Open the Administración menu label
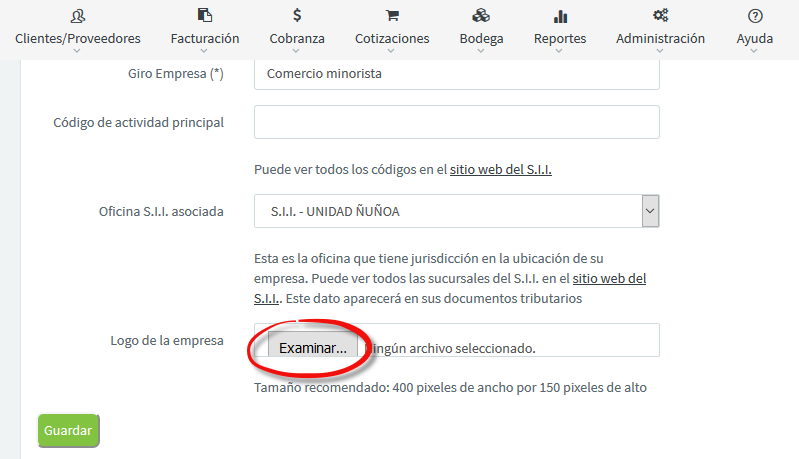The width and height of the screenshot is (799, 459). [x=660, y=38]
